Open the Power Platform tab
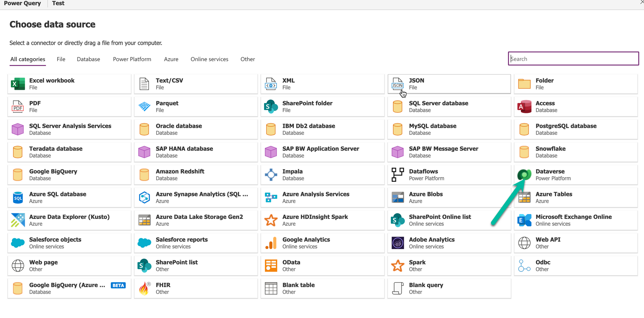 (x=132, y=59)
